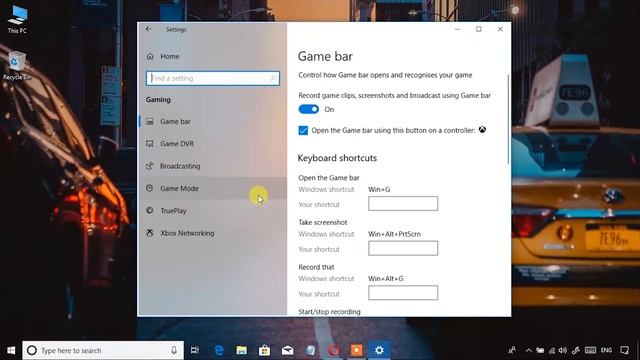Open Xbox Networking settings
The width and height of the screenshot is (640, 360).
213,233
